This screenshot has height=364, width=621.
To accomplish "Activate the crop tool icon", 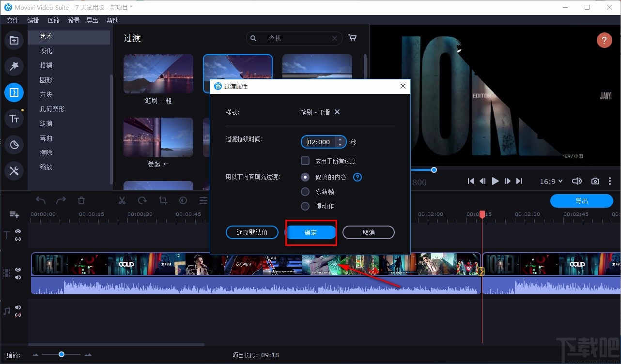I will pos(163,200).
